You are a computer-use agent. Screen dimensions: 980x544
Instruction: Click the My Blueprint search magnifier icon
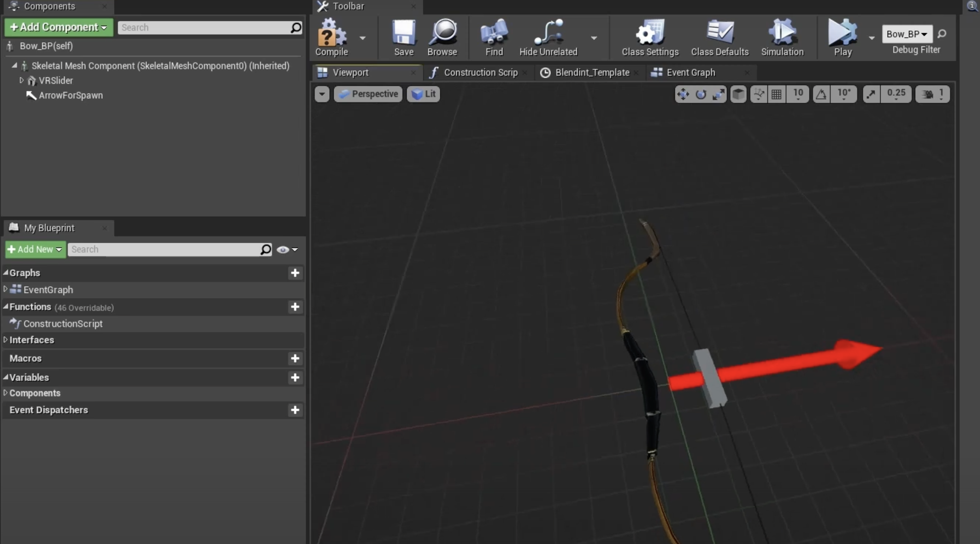coord(266,249)
